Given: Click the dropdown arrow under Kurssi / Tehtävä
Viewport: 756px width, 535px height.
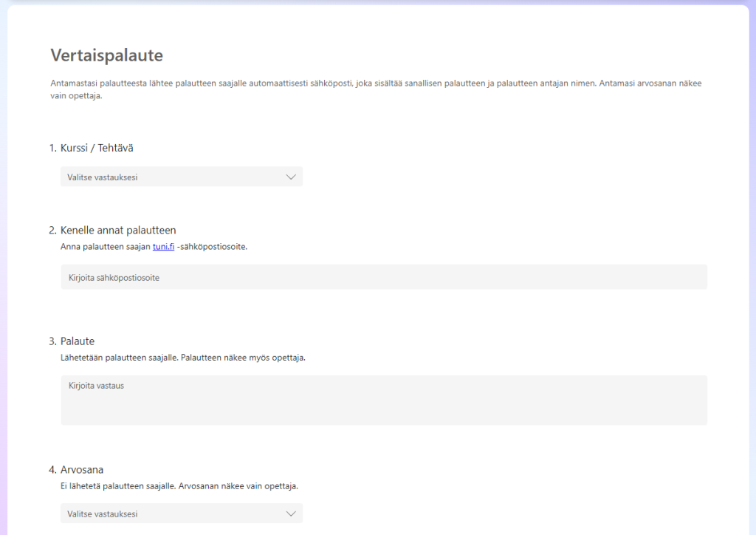Looking at the screenshot, I should click(292, 176).
